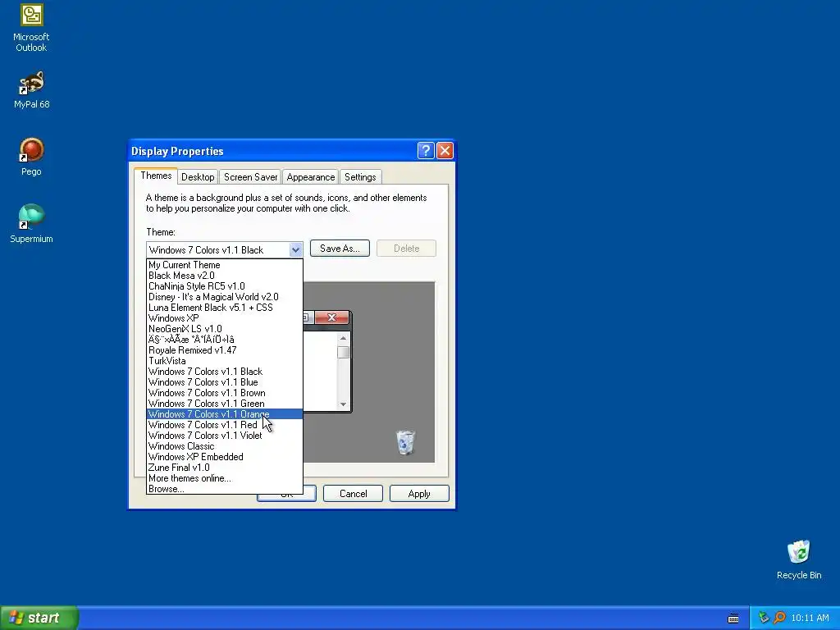The height and width of the screenshot is (630, 840).
Task: Choose Zune Final v1.0 theme
Action: pos(225,468)
